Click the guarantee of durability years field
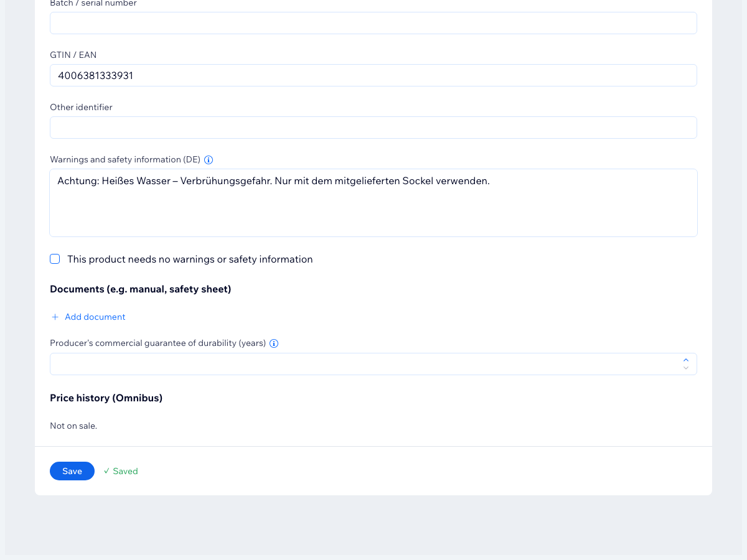This screenshot has height=560, width=747. (374, 364)
